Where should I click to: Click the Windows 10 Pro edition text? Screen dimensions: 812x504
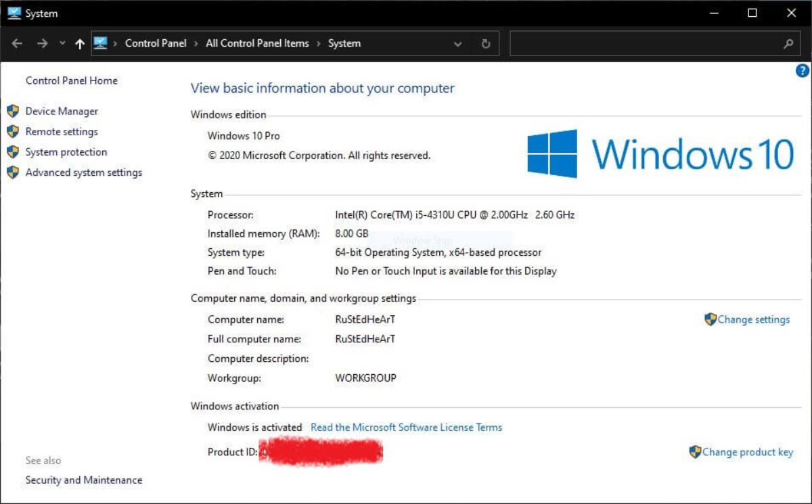pyautogui.click(x=244, y=136)
